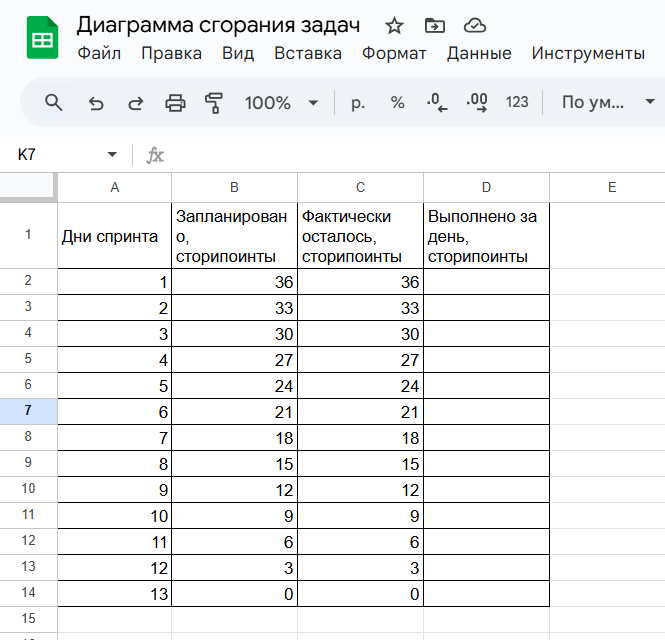The image size is (665, 640).
Task: Select cell B8 with value 18
Action: tap(235, 438)
